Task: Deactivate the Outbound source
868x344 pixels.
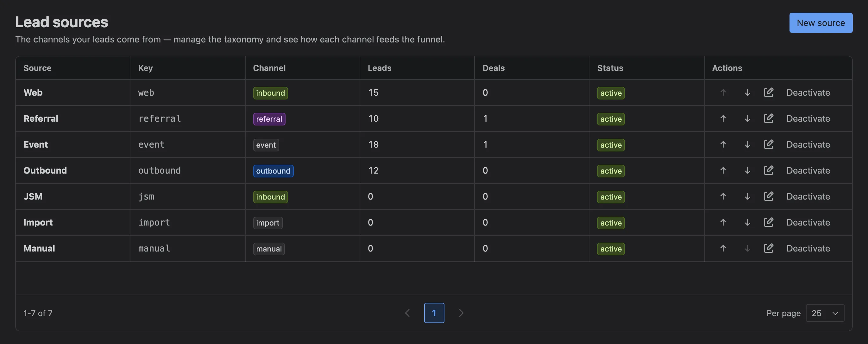Action: 808,170
